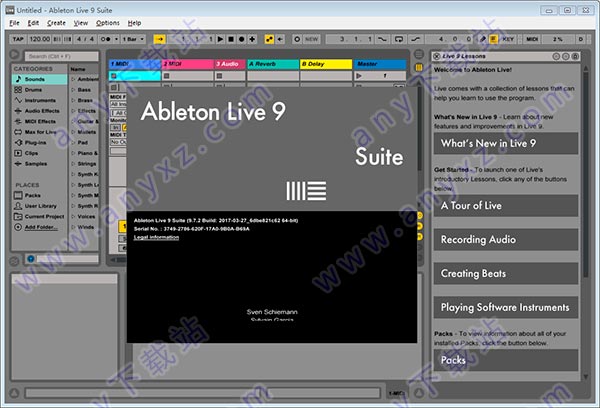Open the Edit menu
The image size is (600, 408).
(33, 23)
